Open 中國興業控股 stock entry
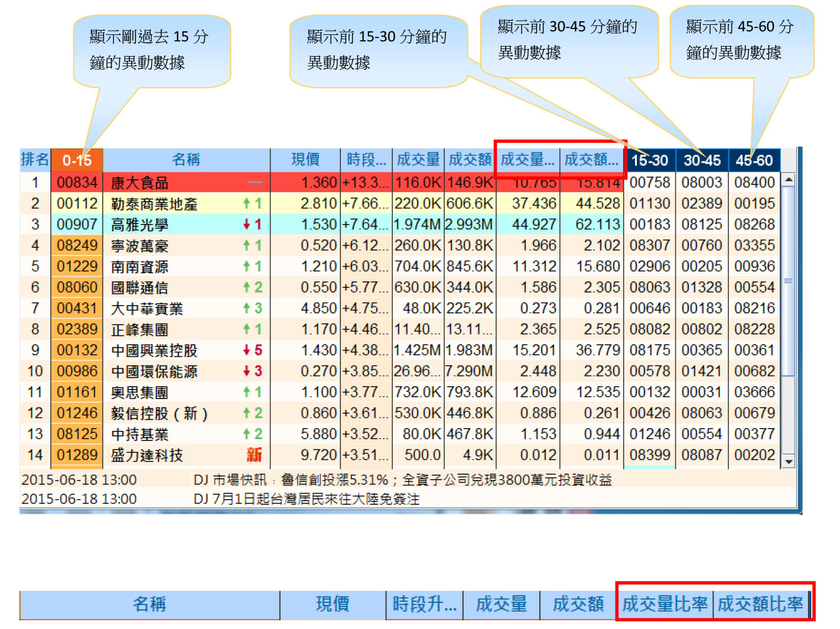The height and width of the screenshot is (629, 840). tap(154, 351)
